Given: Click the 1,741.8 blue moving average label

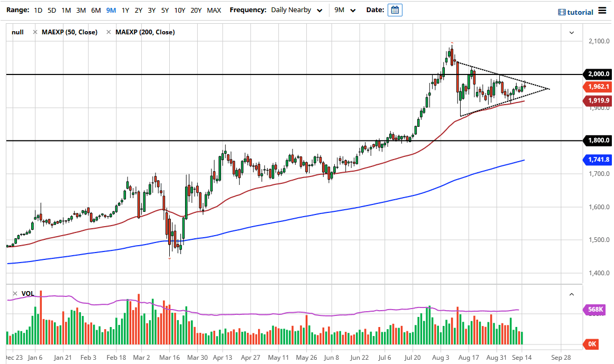Looking at the screenshot, I should pyautogui.click(x=597, y=160).
